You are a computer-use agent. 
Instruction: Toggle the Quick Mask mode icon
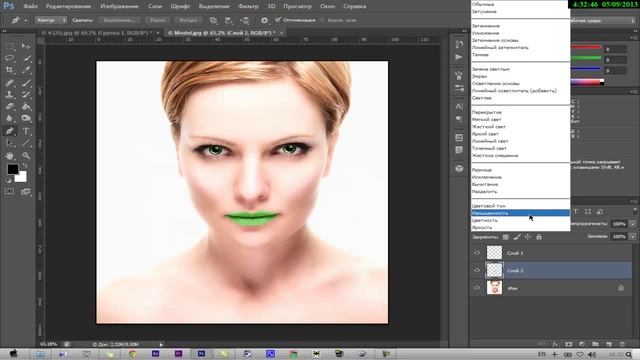pos(9,191)
